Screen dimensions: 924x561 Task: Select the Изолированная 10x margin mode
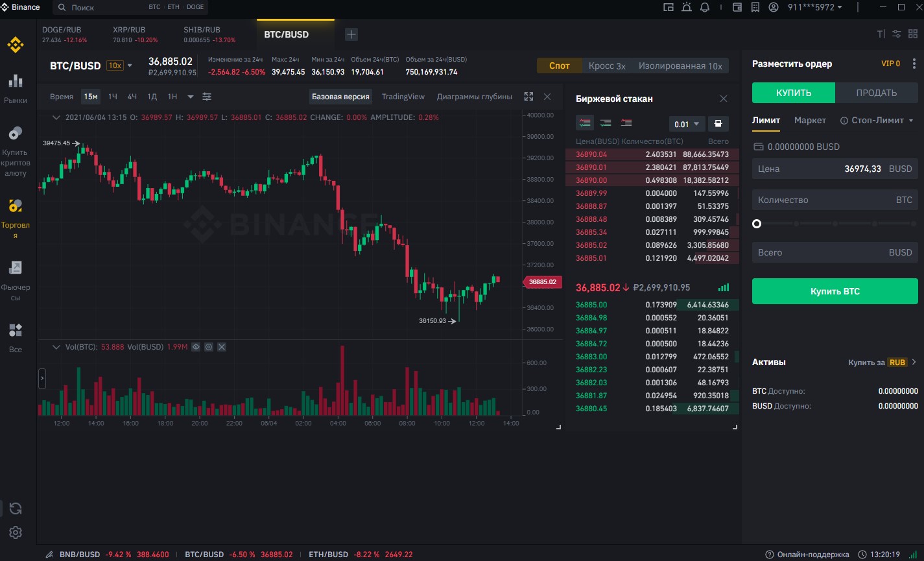[680, 66]
